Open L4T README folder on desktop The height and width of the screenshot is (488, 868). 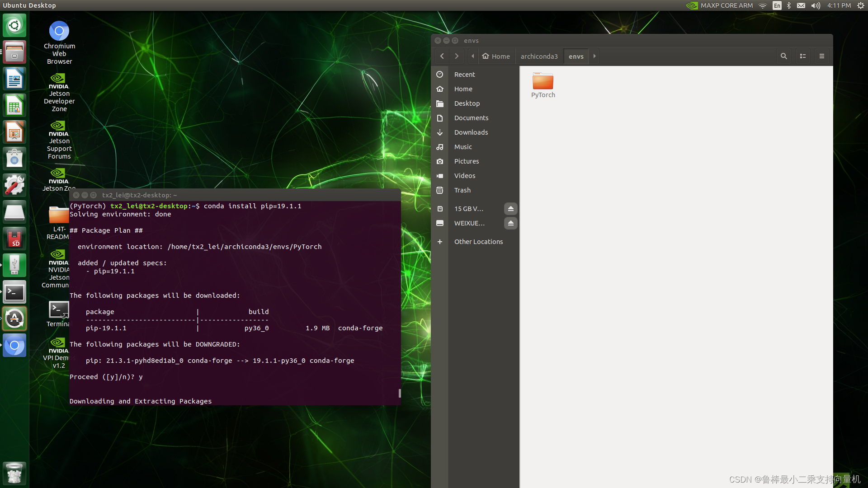point(58,223)
